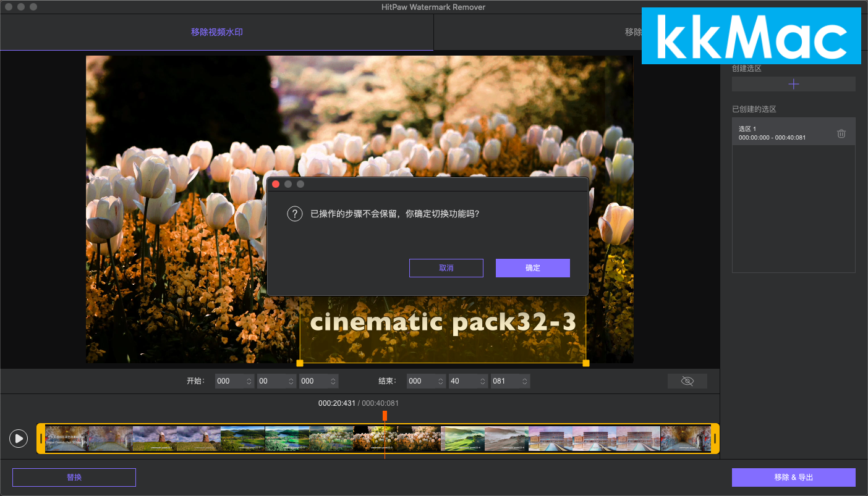868x496 pixels.
Task: Click the start milliseconds field
Action: click(x=318, y=381)
